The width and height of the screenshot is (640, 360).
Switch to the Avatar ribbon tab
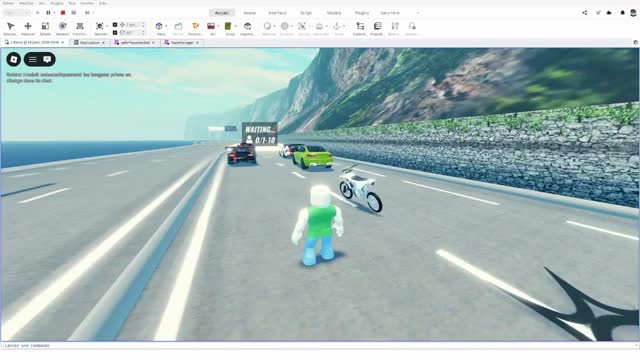[x=249, y=13]
